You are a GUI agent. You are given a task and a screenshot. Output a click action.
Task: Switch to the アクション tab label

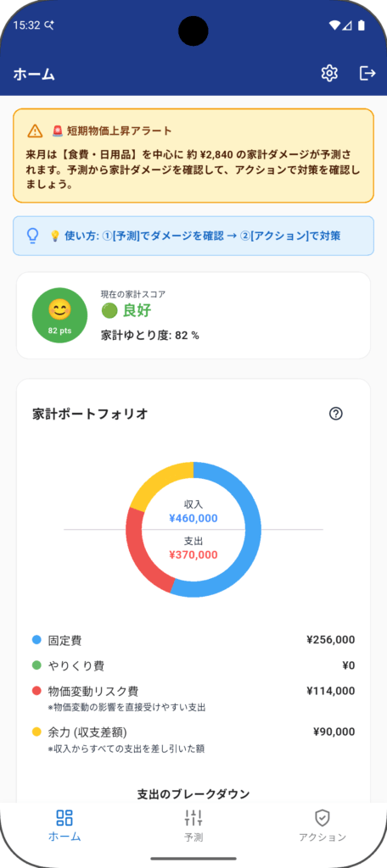pyautogui.click(x=322, y=837)
